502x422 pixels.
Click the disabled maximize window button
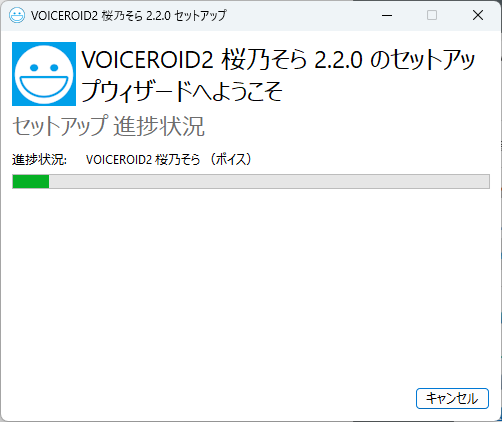[432, 15]
